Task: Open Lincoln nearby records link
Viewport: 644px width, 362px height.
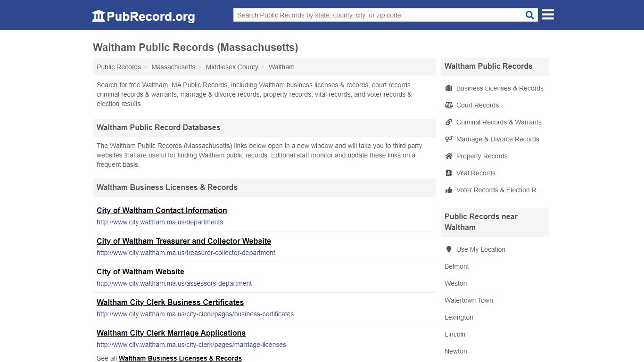Action: coord(455,334)
